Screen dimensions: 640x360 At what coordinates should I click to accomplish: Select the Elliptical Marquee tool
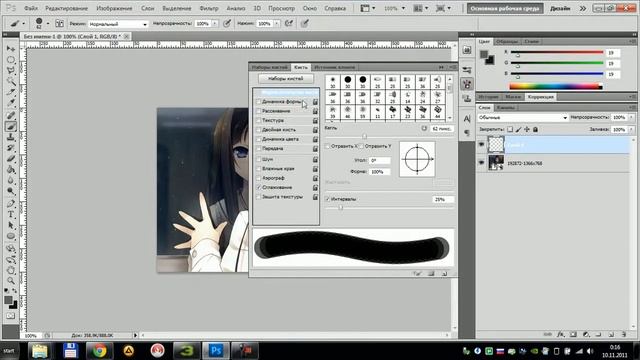pyautogui.click(x=11, y=60)
